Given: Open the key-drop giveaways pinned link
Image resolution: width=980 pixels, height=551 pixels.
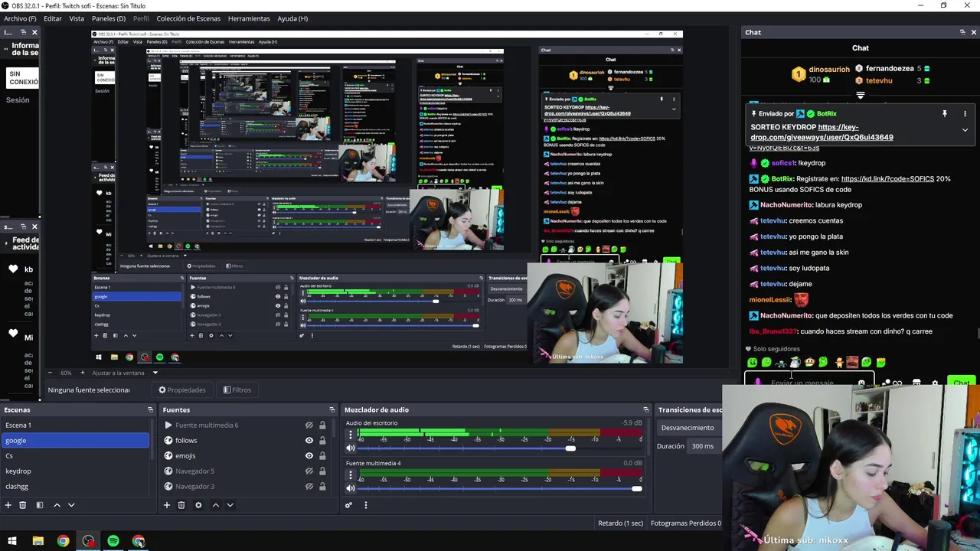Looking at the screenshot, I should click(x=822, y=132).
